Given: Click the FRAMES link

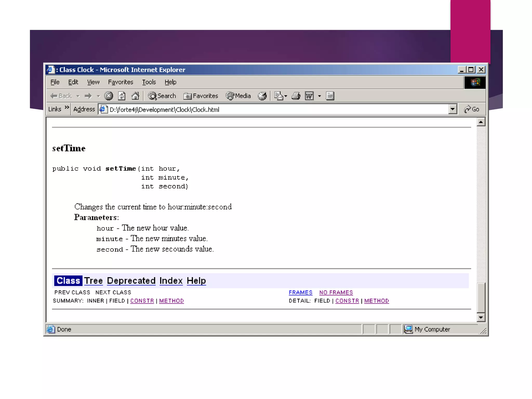Looking at the screenshot, I should point(301,292).
